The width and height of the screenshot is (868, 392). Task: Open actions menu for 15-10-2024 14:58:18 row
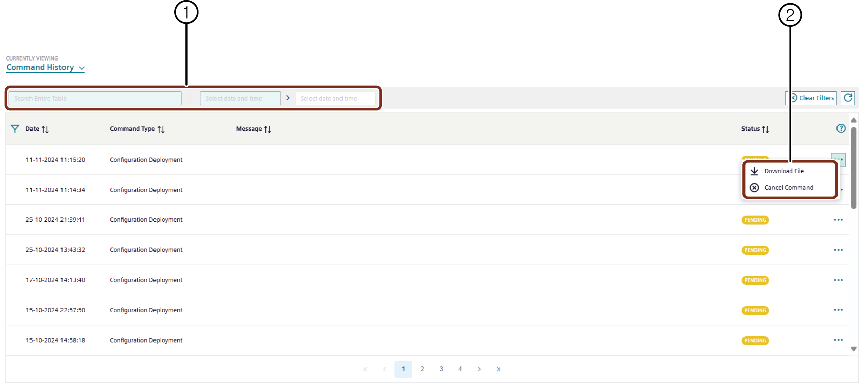coord(838,340)
